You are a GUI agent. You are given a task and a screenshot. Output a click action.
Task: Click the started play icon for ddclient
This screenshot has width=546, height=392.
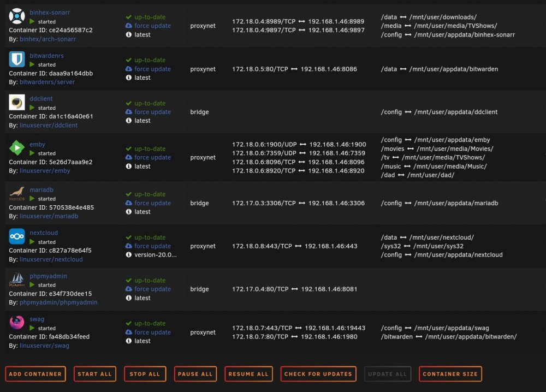click(x=32, y=108)
